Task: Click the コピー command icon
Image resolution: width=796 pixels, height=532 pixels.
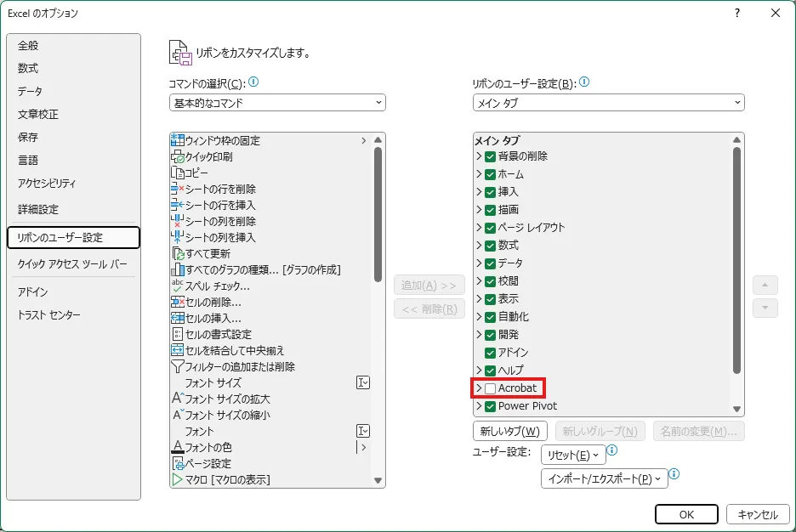Action: 178,173
